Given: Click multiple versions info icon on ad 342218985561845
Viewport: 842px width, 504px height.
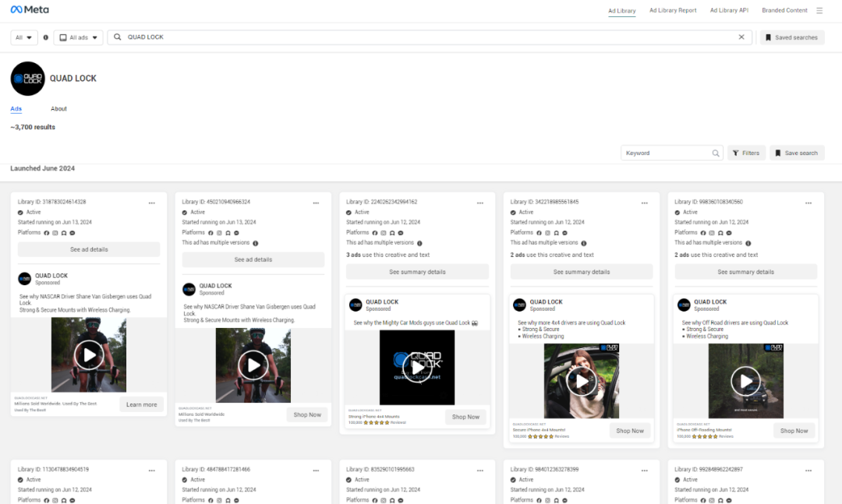Looking at the screenshot, I should coord(584,243).
